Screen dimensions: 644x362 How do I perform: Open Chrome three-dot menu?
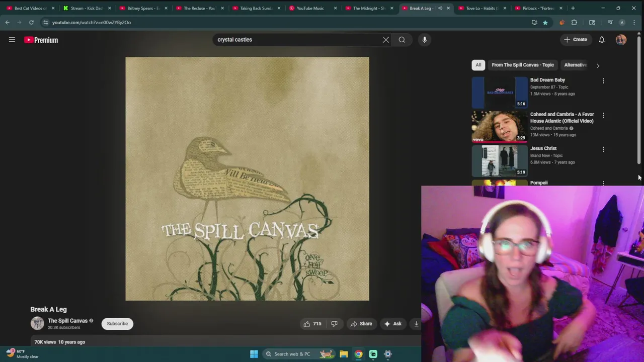click(634, 22)
